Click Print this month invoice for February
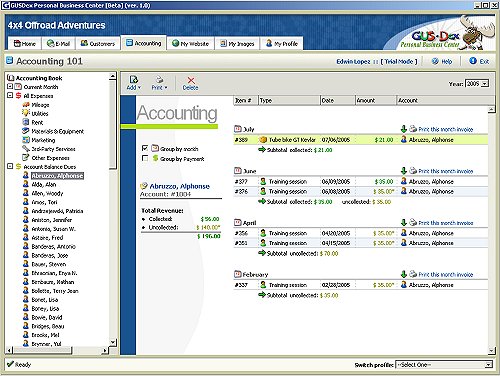Viewport: 500px width, 376px height. tap(446, 274)
